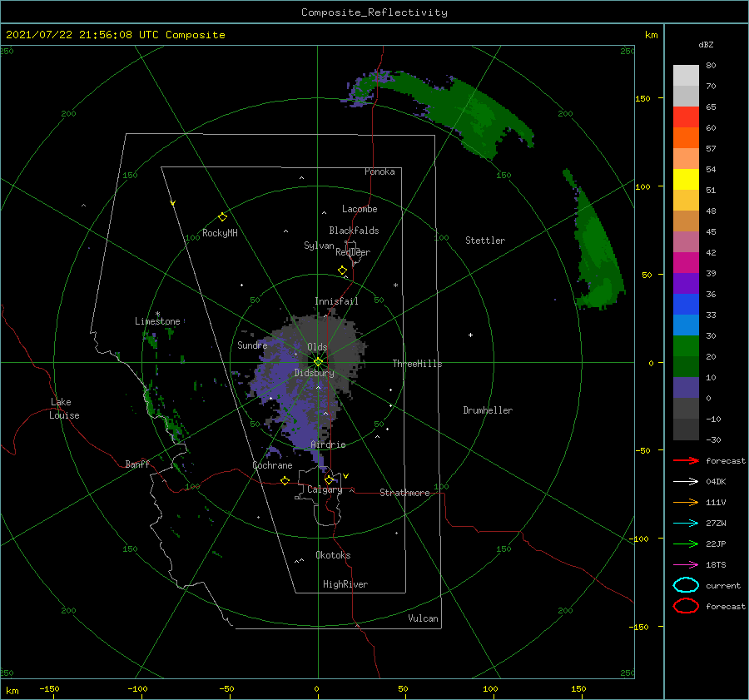Select the blue 36-33 dBZ swatch
This screenshot has height=700, width=749.
pyautogui.click(x=686, y=305)
